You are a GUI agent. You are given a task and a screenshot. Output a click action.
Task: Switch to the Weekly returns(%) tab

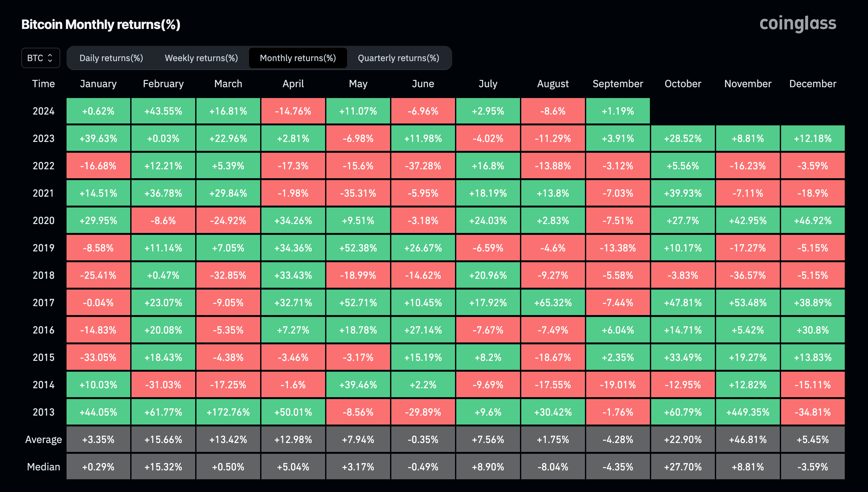[x=201, y=58]
